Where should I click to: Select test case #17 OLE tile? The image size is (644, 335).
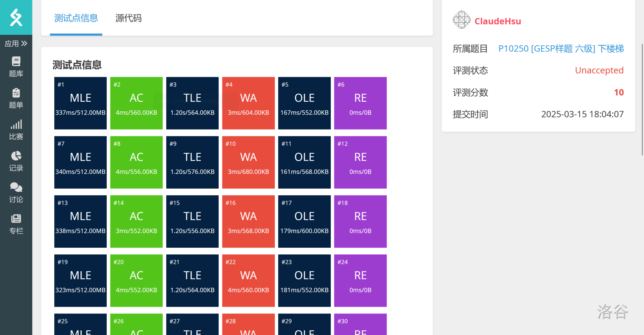(x=305, y=222)
